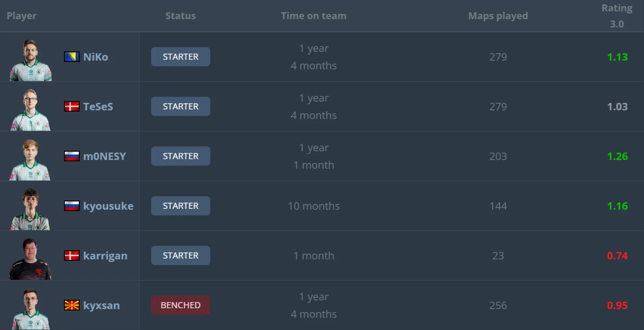This screenshot has width=644, height=330.
Task: Open kyousuke's player profile link
Action: [x=108, y=206]
